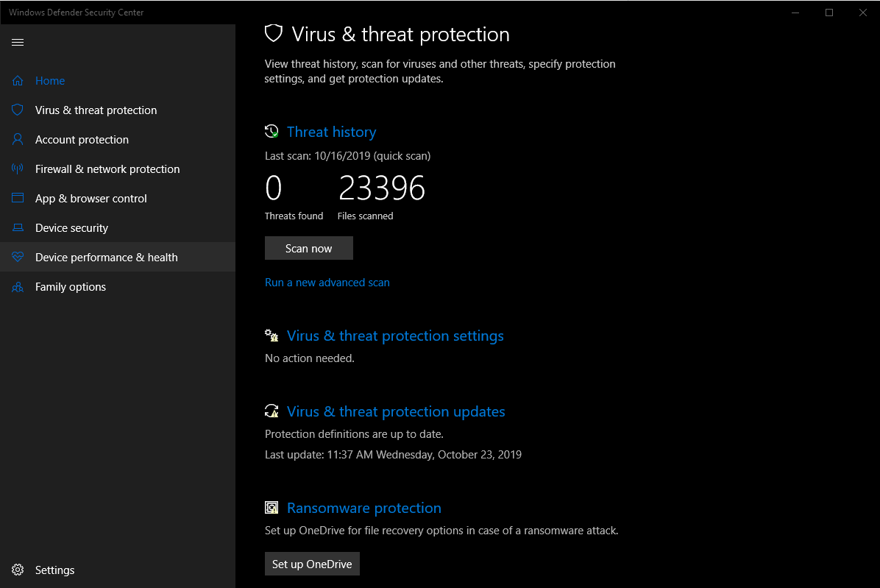880x588 pixels.
Task: Minimize the Windows Defender Security Center window
Action: 795,13
